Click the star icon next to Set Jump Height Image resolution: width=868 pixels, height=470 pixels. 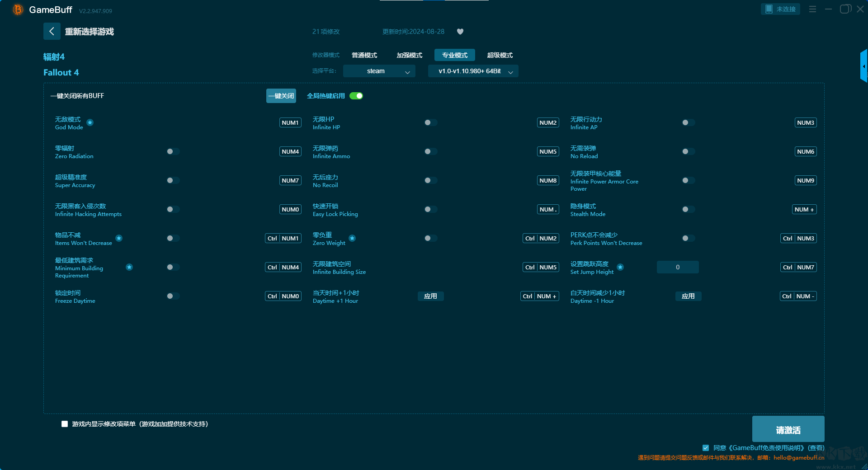click(x=620, y=267)
